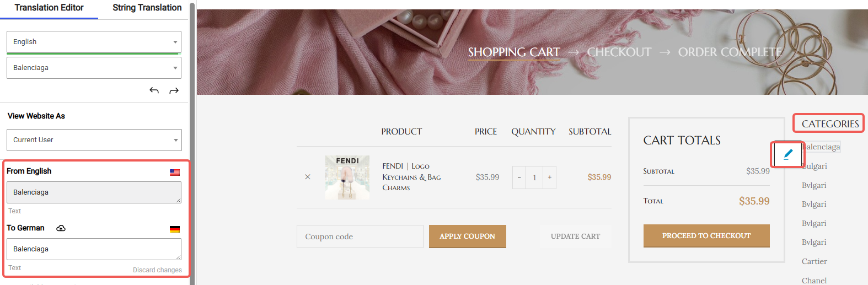Click Proceed to Checkout button

click(706, 236)
